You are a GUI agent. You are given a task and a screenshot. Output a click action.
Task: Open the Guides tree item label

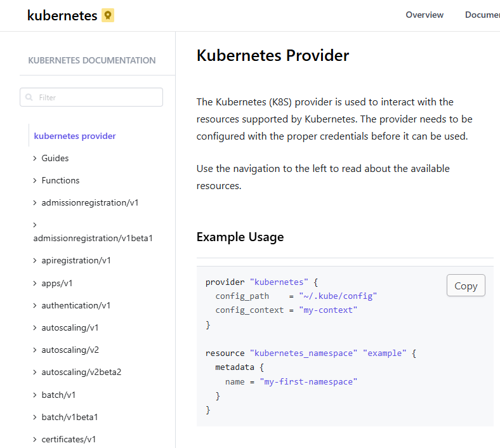point(55,158)
